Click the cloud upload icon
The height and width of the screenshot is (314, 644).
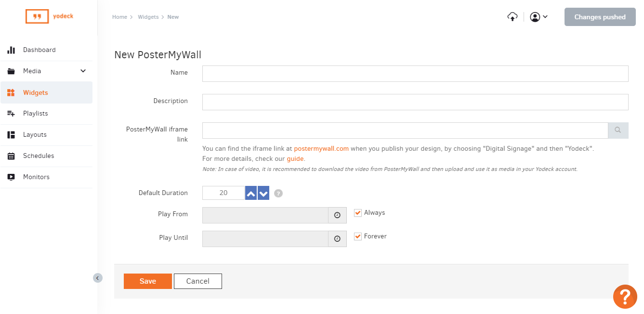(x=513, y=17)
